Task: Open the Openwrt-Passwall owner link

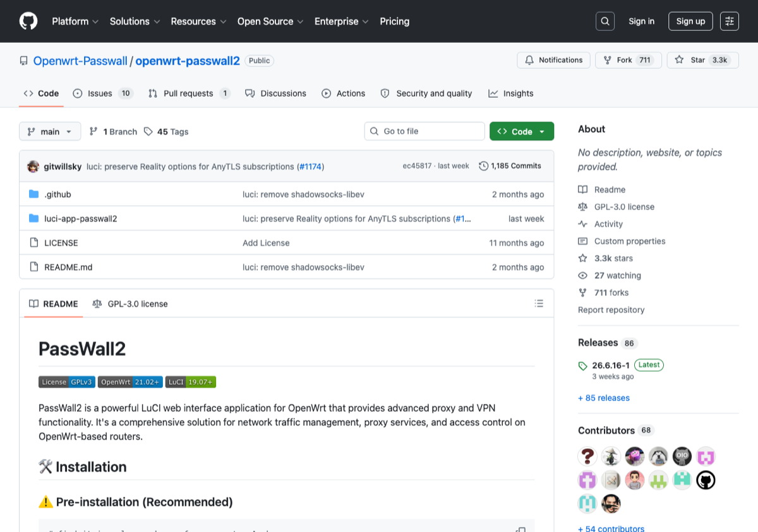Action: [80, 61]
